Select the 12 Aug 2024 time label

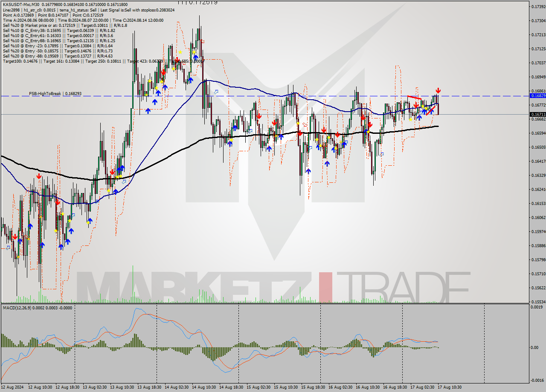(x=13, y=387)
